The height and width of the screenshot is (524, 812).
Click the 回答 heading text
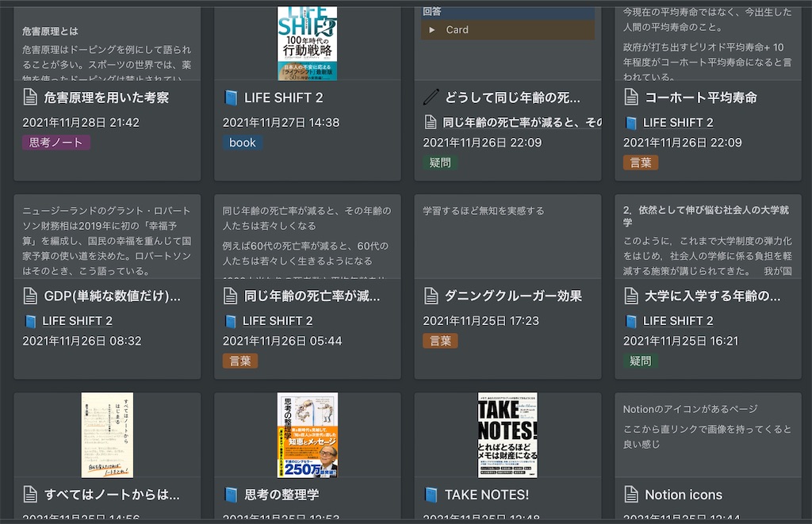432,11
